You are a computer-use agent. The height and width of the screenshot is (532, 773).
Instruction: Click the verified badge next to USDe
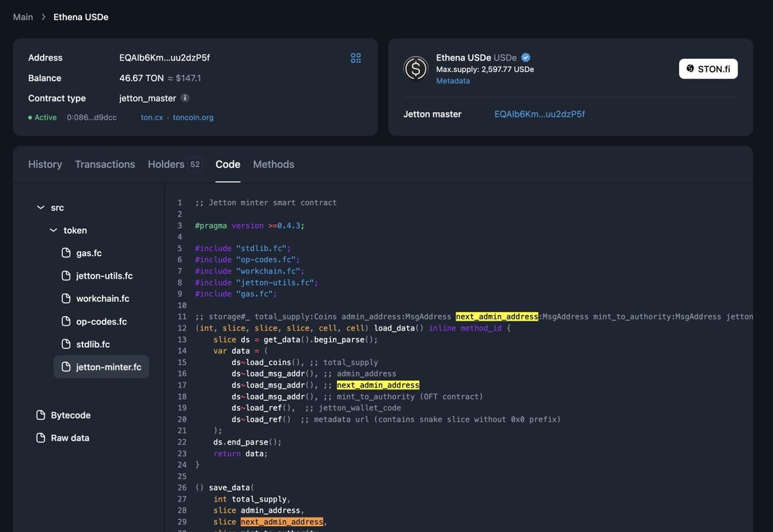pos(526,57)
